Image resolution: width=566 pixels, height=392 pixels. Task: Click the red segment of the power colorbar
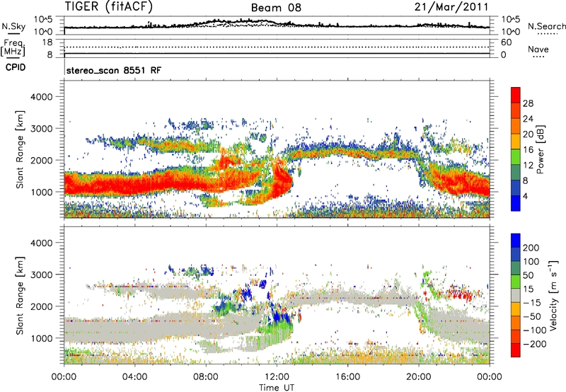click(x=516, y=95)
